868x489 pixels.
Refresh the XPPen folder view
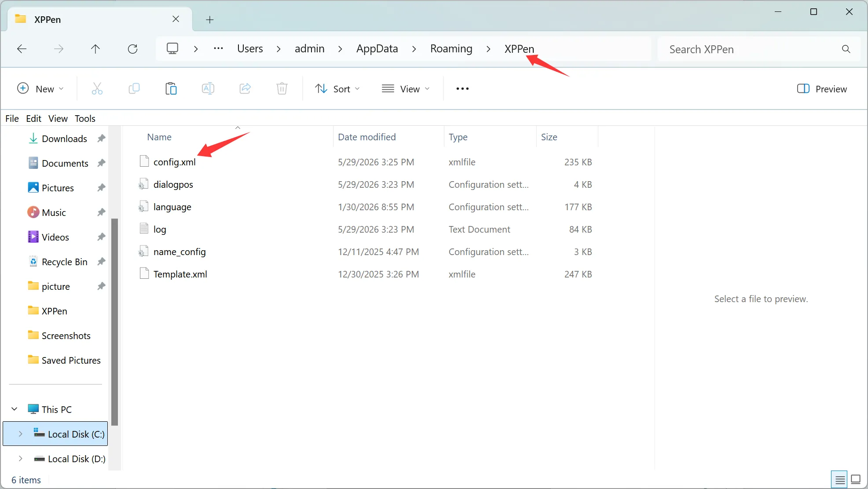click(x=132, y=49)
